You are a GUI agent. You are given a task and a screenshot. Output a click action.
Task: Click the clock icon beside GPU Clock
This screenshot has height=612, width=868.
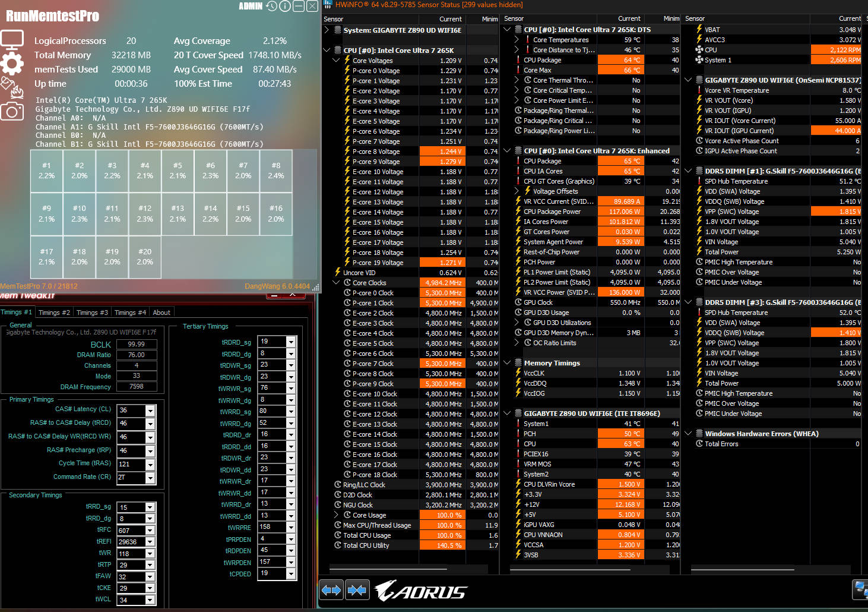tap(518, 302)
